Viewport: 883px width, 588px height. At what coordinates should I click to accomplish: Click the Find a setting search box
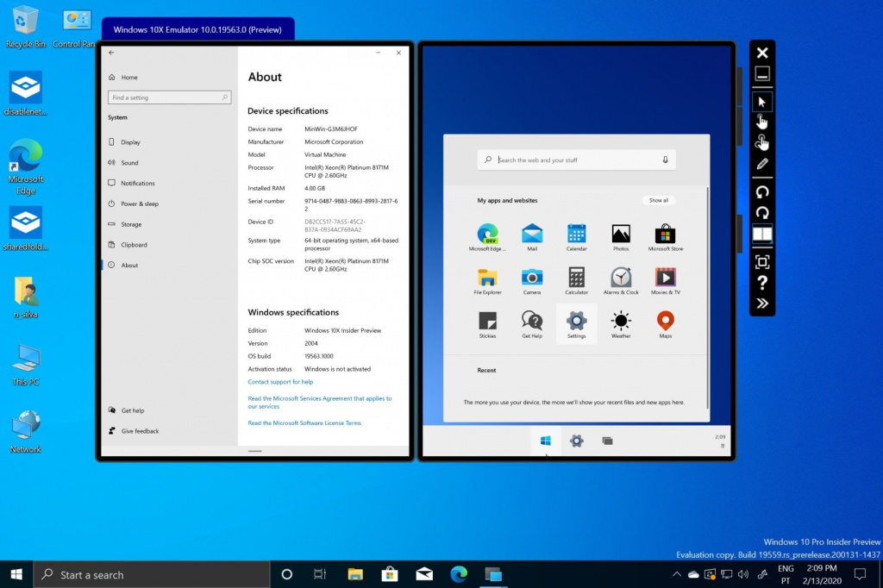tap(169, 97)
